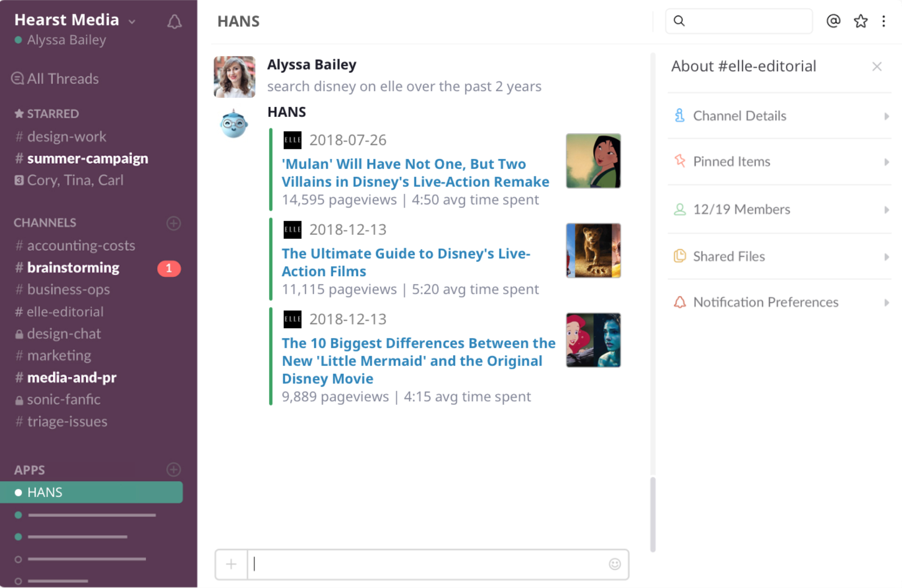This screenshot has height=588, width=902.
Task: Expand the Channel Details section
Action: [x=779, y=116]
